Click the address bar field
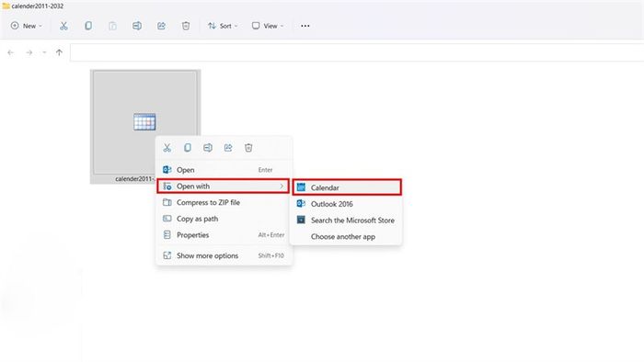The width and height of the screenshot is (644, 362). click(x=357, y=52)
